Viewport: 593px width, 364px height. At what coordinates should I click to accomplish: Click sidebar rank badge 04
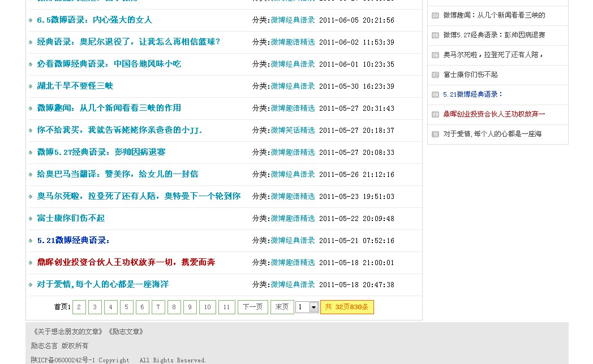click(x=435, y=15)
